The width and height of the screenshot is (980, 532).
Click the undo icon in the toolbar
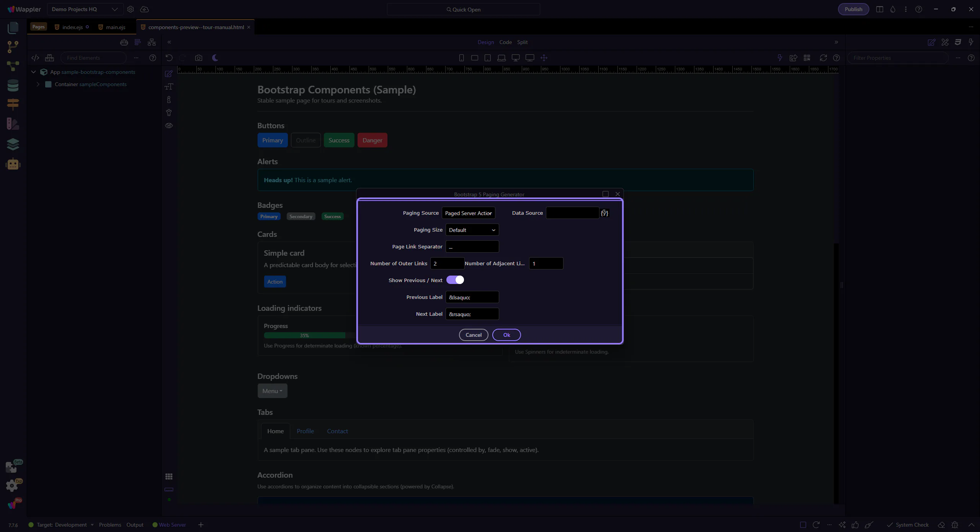[x=169, y=58]
